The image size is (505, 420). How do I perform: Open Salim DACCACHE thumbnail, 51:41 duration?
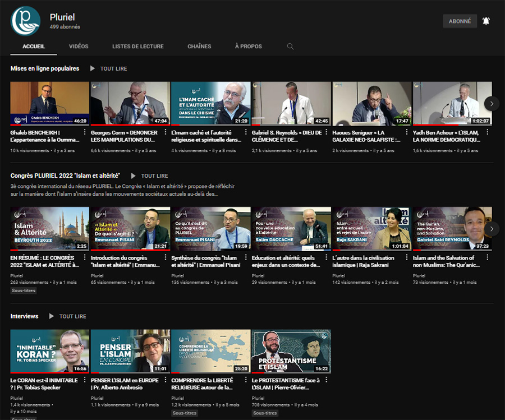point(291,229)
